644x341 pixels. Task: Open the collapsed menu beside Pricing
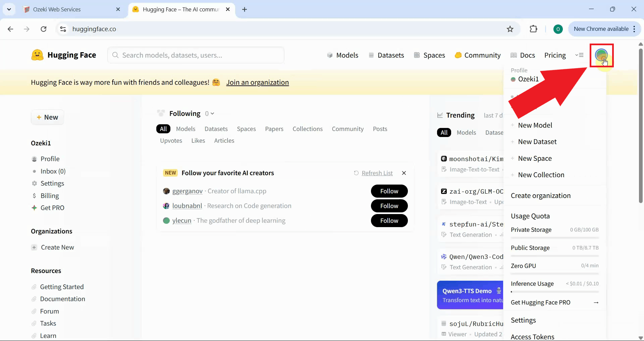(579, 55)
